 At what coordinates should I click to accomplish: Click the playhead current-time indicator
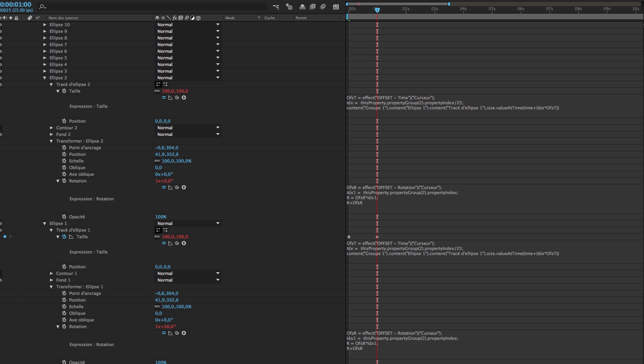pos(377,10)
